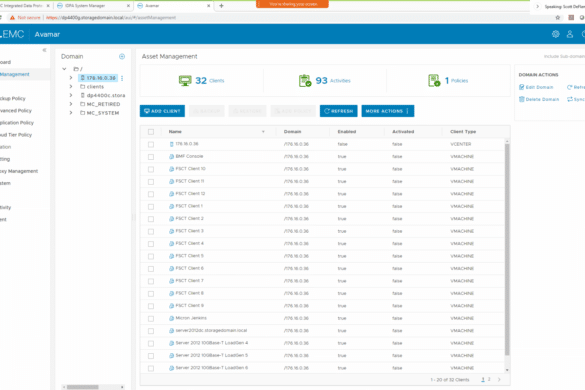Click the client table vertical scrollbar

(x=507, y=249)
